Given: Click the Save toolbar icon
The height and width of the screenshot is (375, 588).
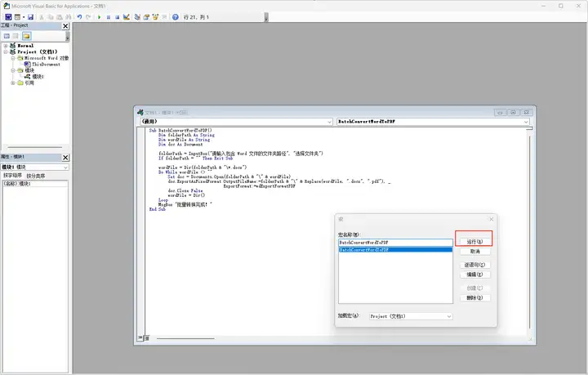Looking at the screenshot, I should [x=31, y=17].
